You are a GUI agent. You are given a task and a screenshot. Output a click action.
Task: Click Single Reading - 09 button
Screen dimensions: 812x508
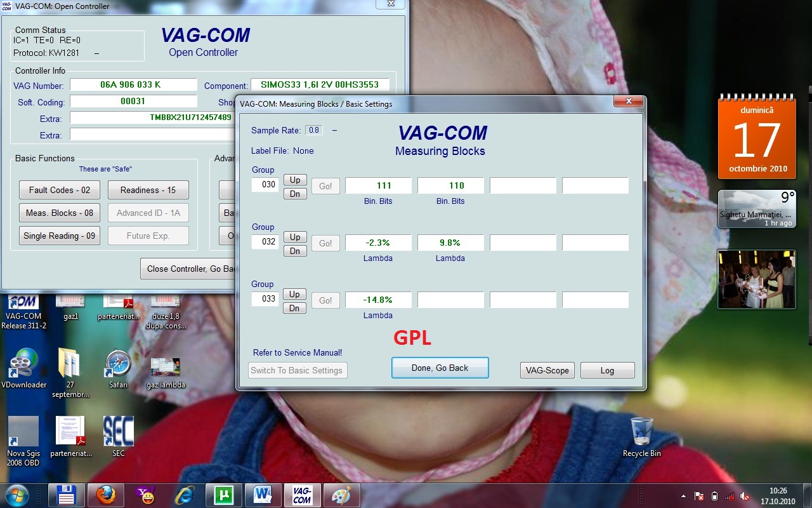tap(60, 236)
